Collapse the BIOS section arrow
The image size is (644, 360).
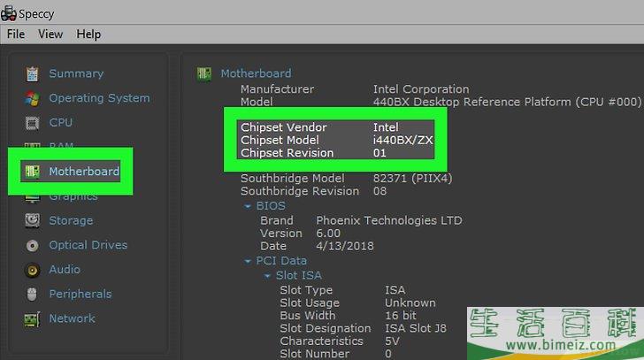(x=248, y=206)
